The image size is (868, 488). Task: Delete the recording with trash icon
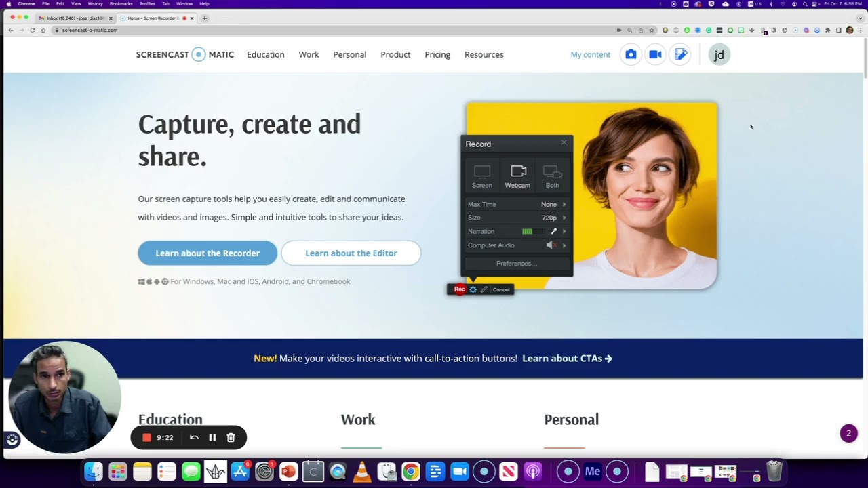point(231,438)
